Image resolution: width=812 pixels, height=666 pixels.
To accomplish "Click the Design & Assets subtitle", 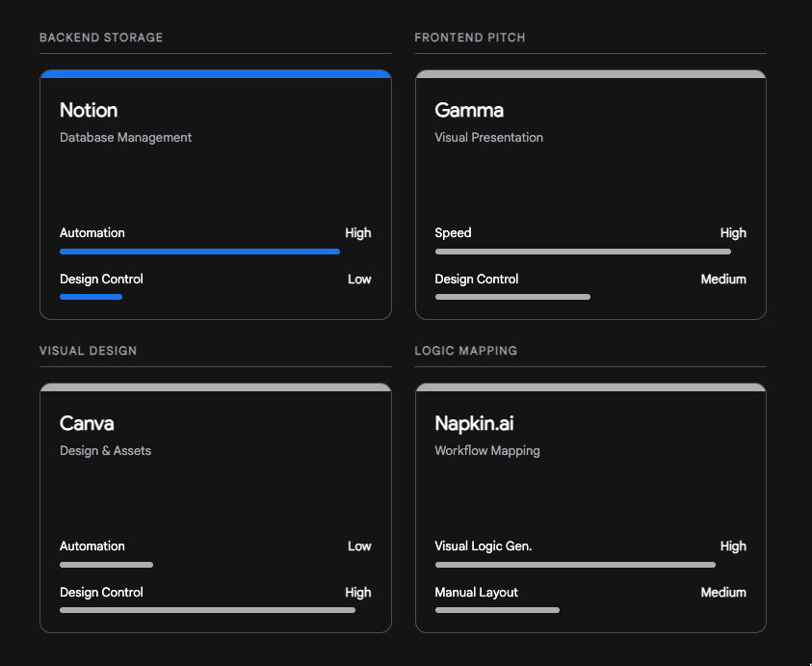I will pyautogui.click(x=105, y=451).
